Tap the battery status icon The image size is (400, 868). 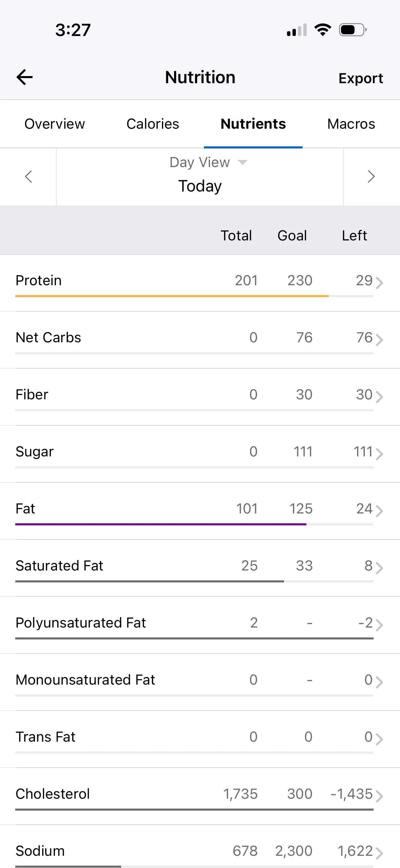click(353, 30)
